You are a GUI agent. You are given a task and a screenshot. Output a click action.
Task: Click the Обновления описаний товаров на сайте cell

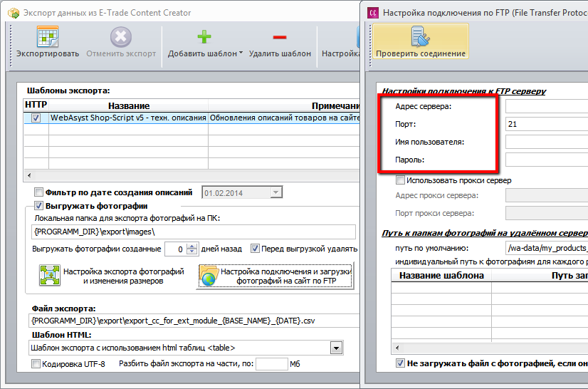[284, 118]
